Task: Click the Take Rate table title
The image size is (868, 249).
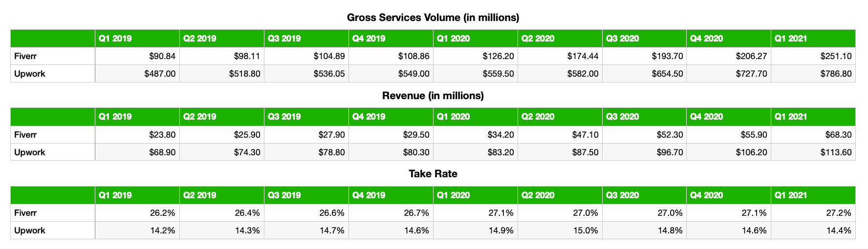Action: (433, 174)
